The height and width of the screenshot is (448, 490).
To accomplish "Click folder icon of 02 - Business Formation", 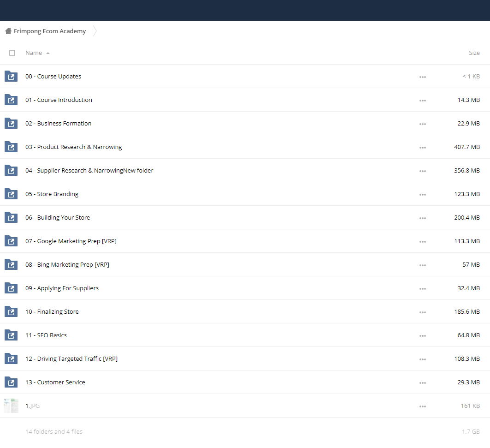I will point(11,123).
